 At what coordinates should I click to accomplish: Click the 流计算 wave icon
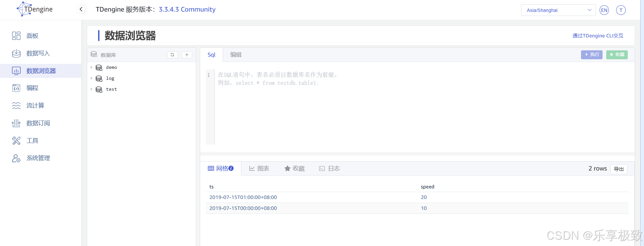click(16, 106)
